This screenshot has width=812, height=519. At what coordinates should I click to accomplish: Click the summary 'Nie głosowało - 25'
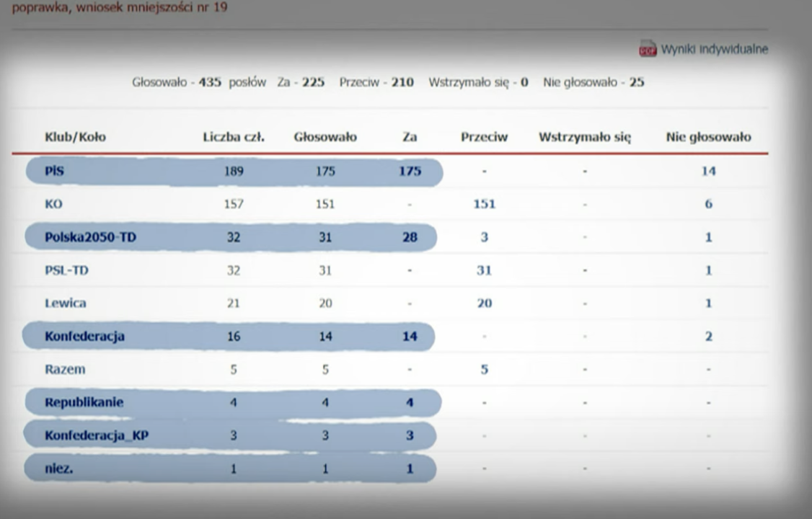click(593, 82)
